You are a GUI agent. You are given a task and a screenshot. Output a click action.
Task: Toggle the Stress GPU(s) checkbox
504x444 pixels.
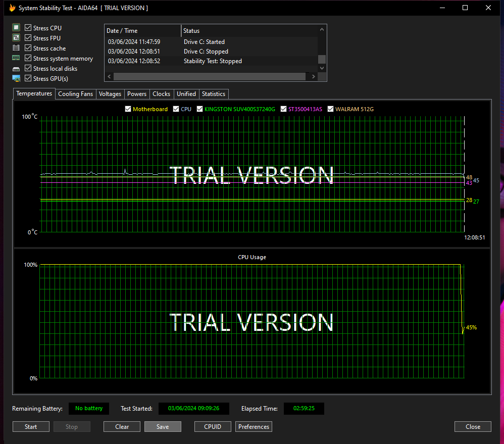(28, 78)
